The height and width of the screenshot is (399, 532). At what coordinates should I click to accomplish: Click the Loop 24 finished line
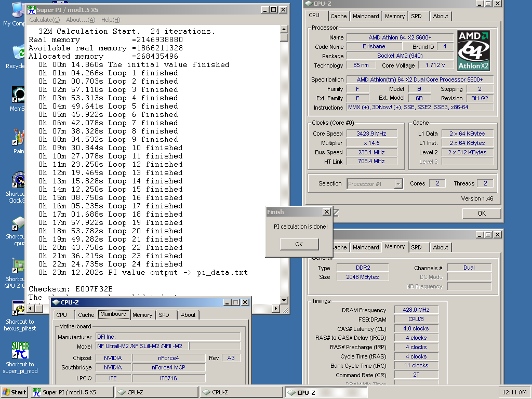(x=111, y=264)
